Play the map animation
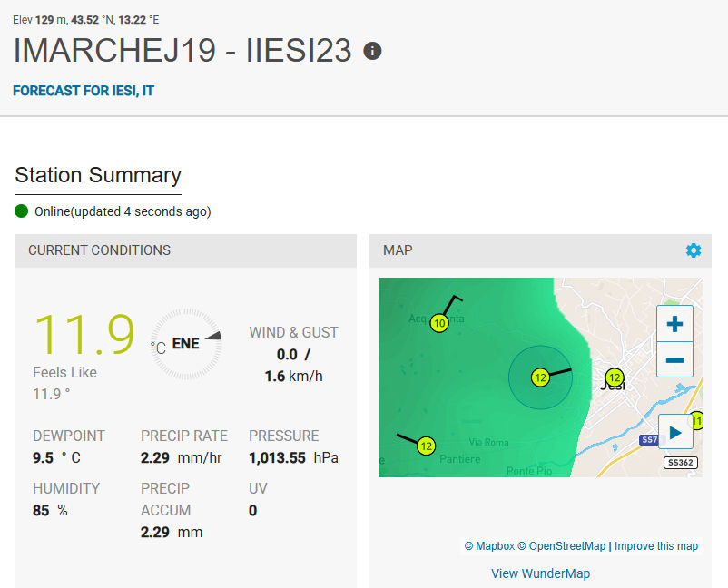 click(x=674, y=433)
